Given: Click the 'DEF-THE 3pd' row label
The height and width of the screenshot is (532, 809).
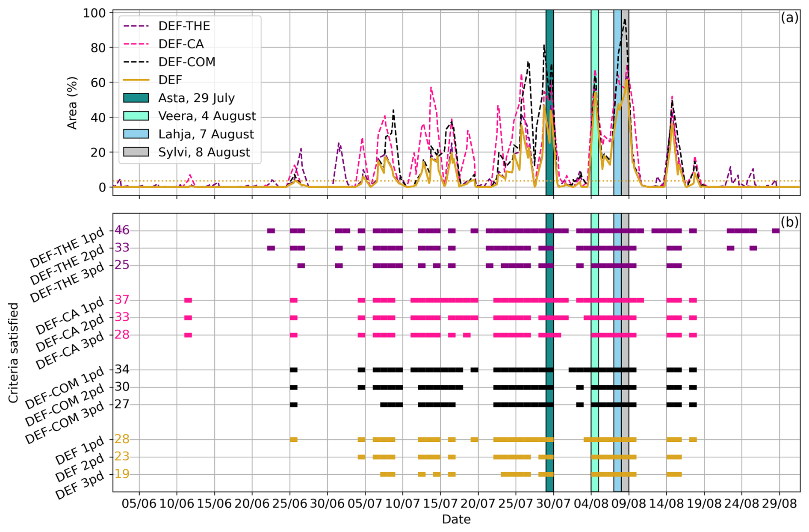Looking at the screenshot, I should point(67,282).
